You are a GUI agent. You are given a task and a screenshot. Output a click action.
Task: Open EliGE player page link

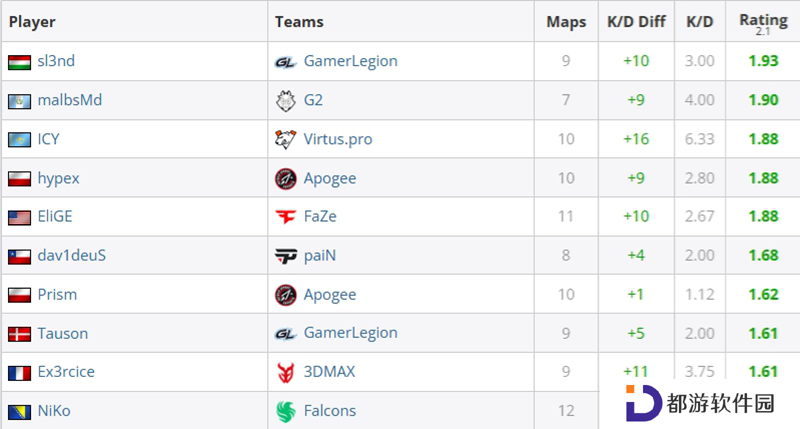(55, 216)
